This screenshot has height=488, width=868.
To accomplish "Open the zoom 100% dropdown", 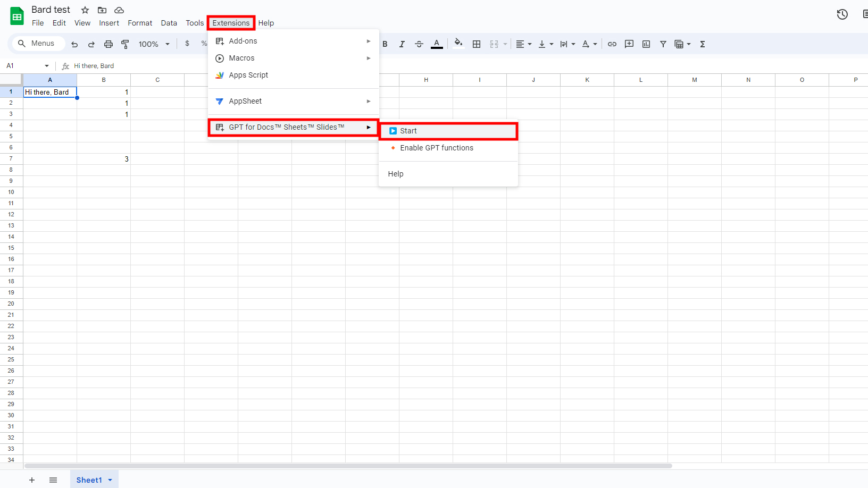I will [154, 44].
